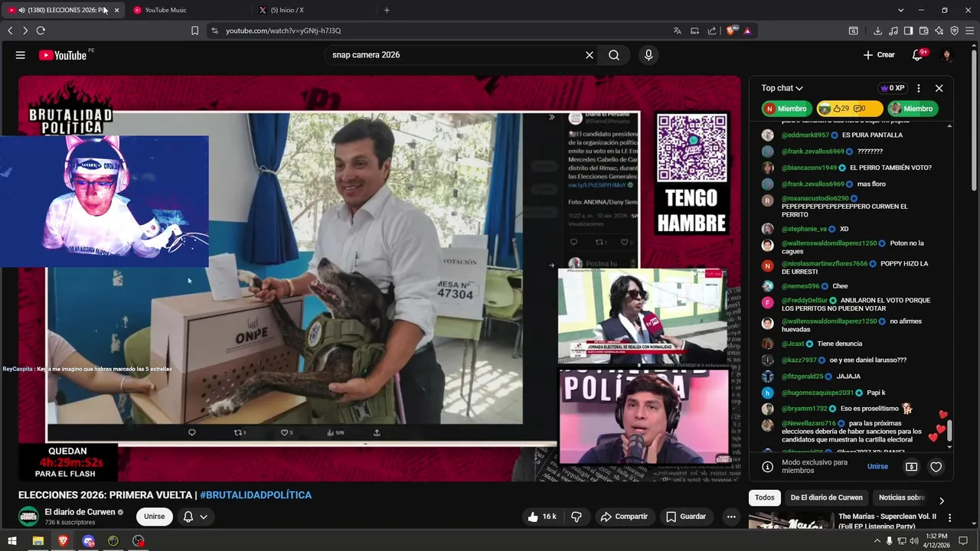The width and height of the screenshot is (980, 551).
Task: Open Super Chat purchase icon in chat
Action: tap(911, 467)
